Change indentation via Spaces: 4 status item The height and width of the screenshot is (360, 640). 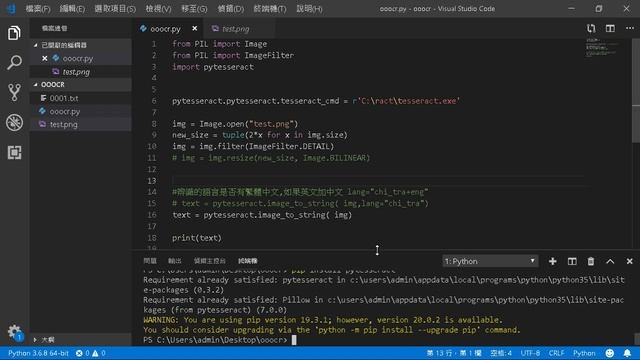(500, 353)
